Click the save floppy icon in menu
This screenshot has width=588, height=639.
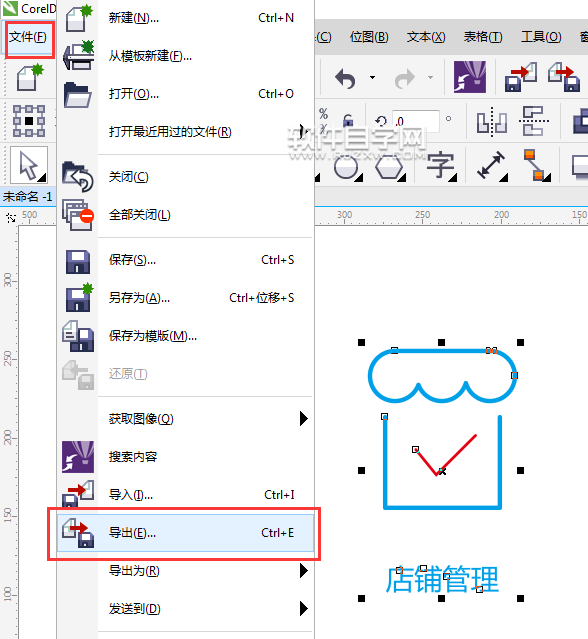click(78, 261)
